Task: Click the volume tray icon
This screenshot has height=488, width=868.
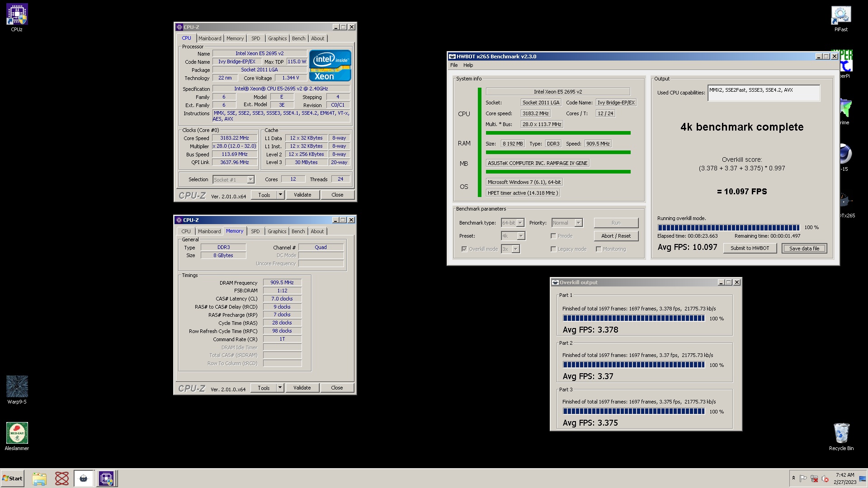Action: coord(825,479)
